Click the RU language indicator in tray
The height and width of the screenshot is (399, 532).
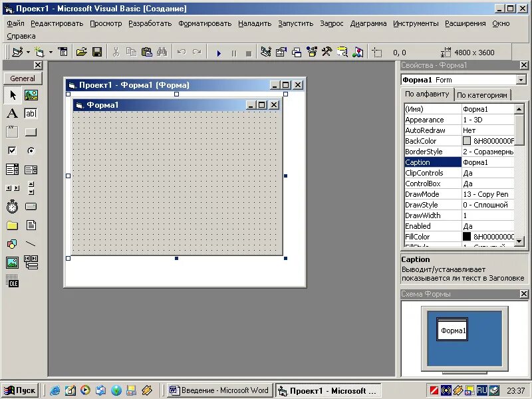point(481,390)
